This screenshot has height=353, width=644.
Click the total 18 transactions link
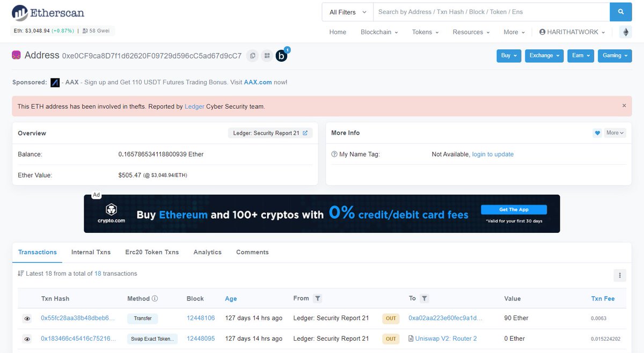tap(98, 274)
